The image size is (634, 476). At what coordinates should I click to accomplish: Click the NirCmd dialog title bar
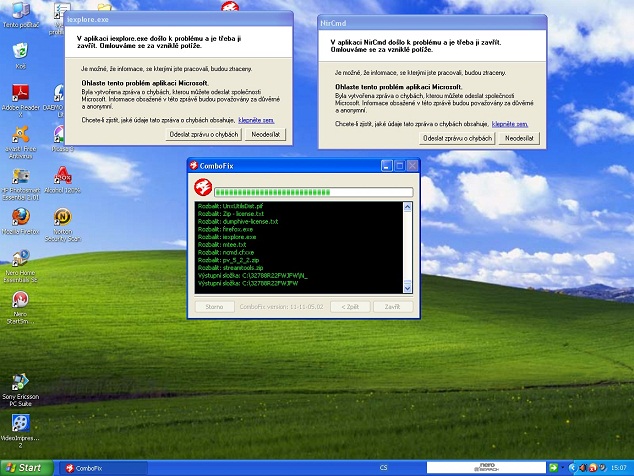point(432,23)
